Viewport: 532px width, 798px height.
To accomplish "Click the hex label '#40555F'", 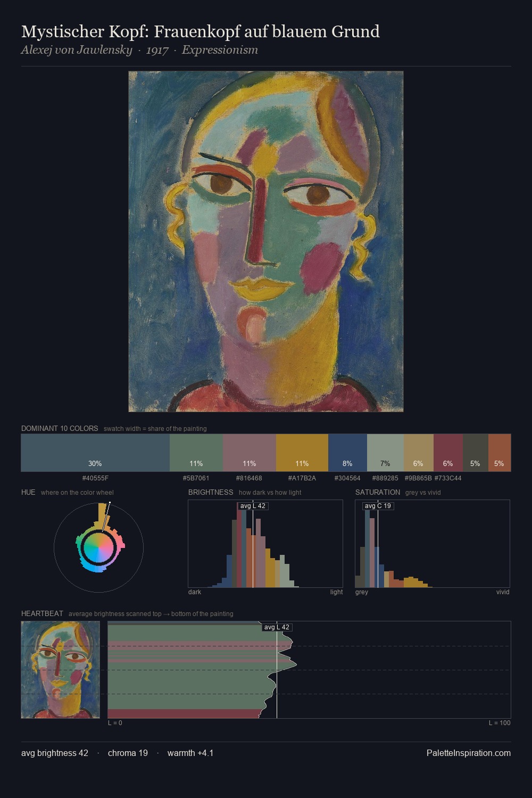I will [95, 478].
